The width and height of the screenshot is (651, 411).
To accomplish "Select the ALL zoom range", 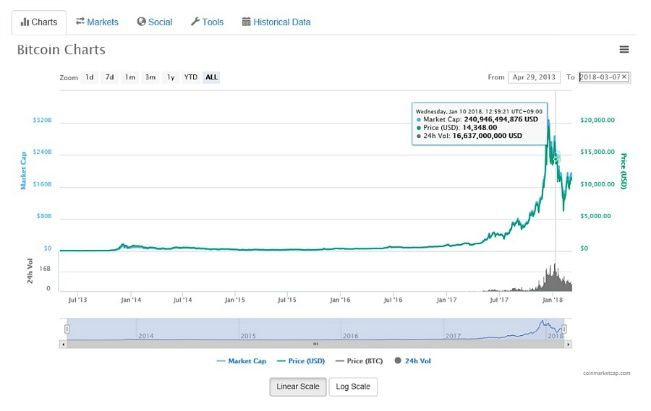I will [211, 77].
